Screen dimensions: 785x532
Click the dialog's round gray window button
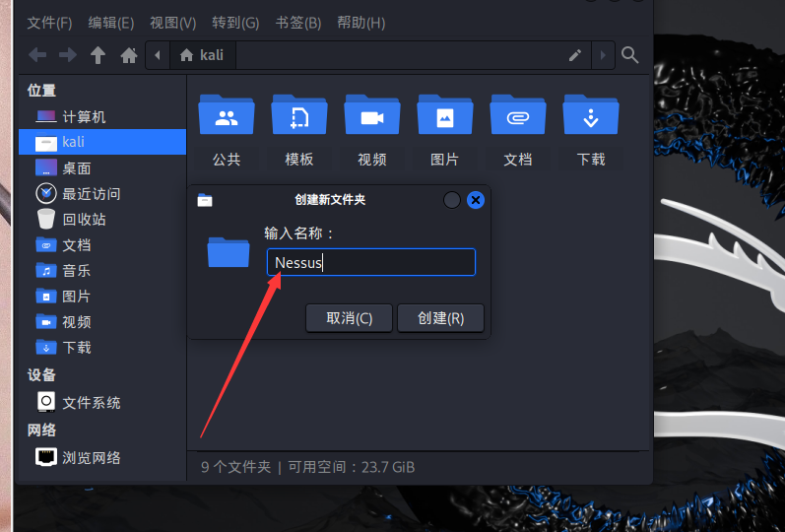(x=451, y=200)
